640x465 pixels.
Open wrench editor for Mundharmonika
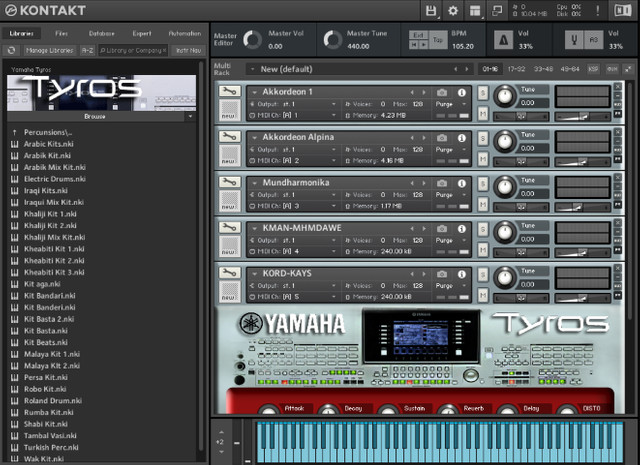point(230,182)
